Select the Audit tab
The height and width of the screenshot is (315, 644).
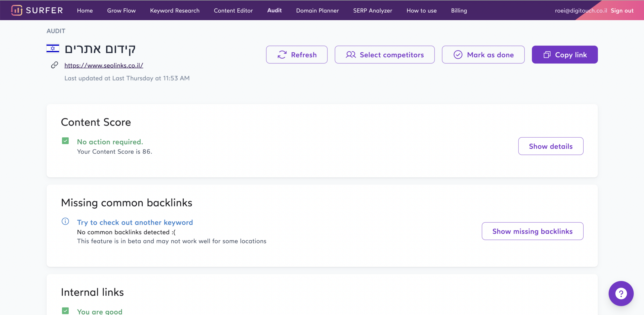click(274, 10)
